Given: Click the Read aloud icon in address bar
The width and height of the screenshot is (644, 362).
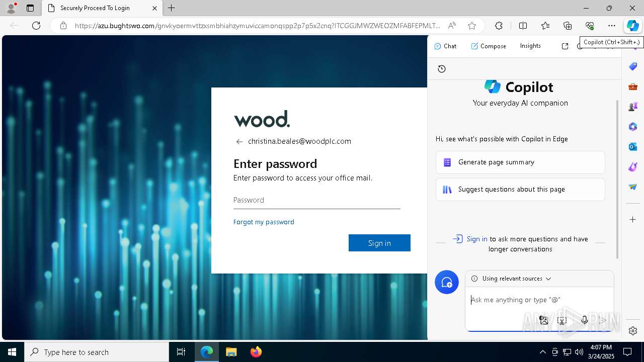Looking at the screenshot, I should (x=452, y=26).
